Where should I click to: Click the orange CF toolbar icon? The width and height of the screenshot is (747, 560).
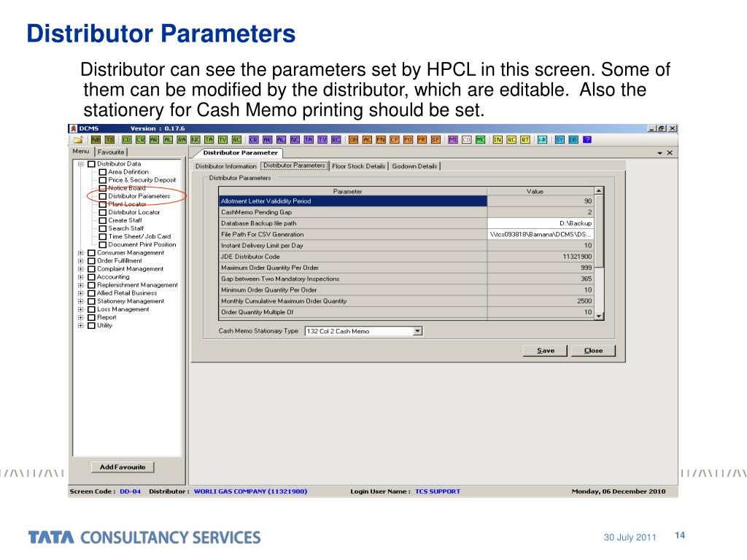(395, 139)
